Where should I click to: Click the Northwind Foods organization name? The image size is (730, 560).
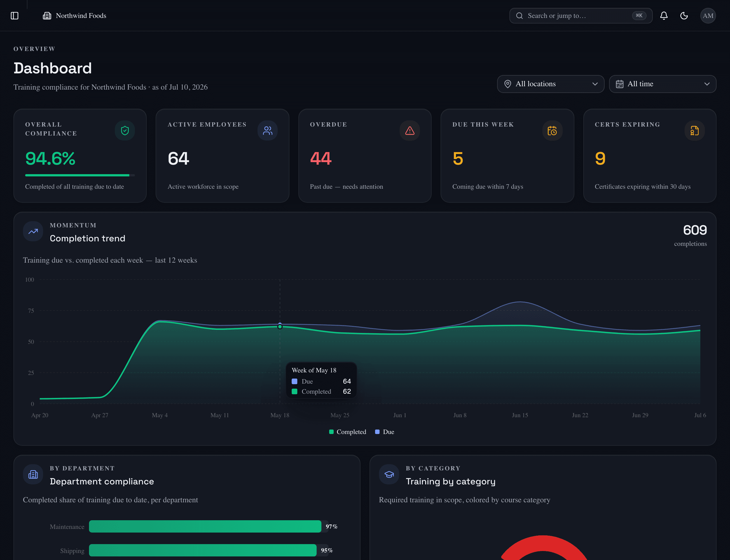click(81, 16)
